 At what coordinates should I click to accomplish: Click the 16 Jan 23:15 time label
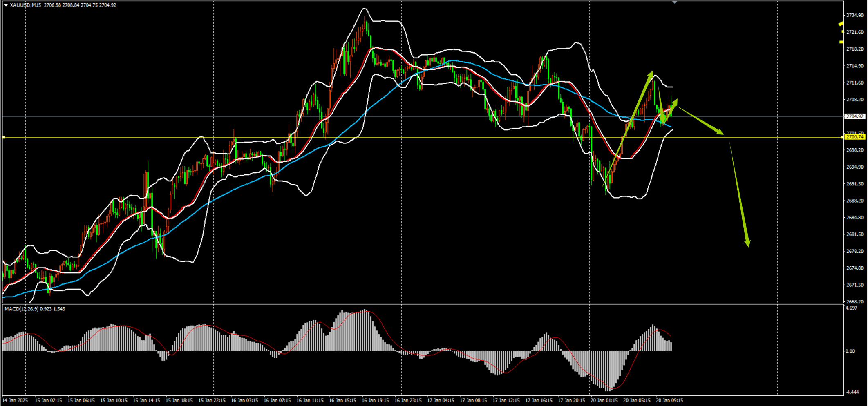tap(408, 400)
